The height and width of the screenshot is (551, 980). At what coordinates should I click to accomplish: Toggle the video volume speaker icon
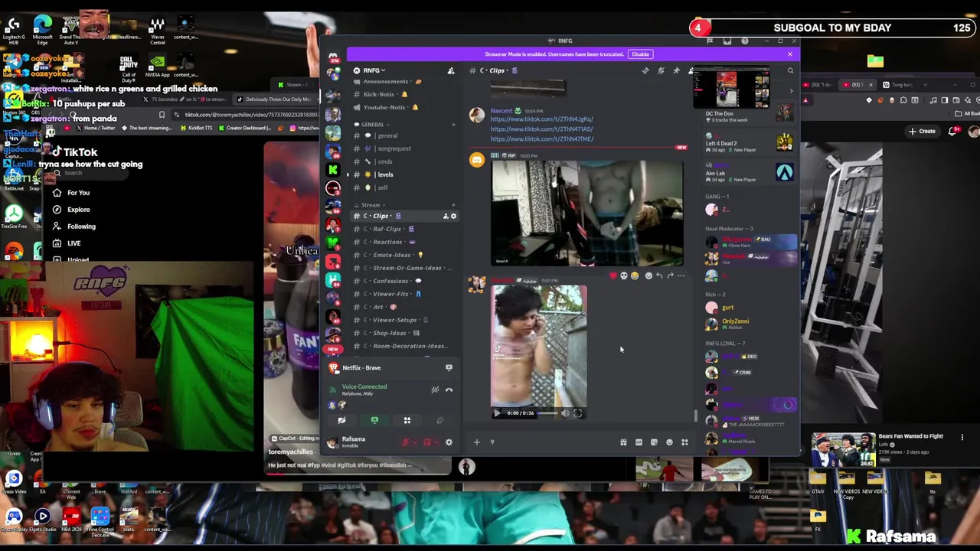(x=565, y=413)
